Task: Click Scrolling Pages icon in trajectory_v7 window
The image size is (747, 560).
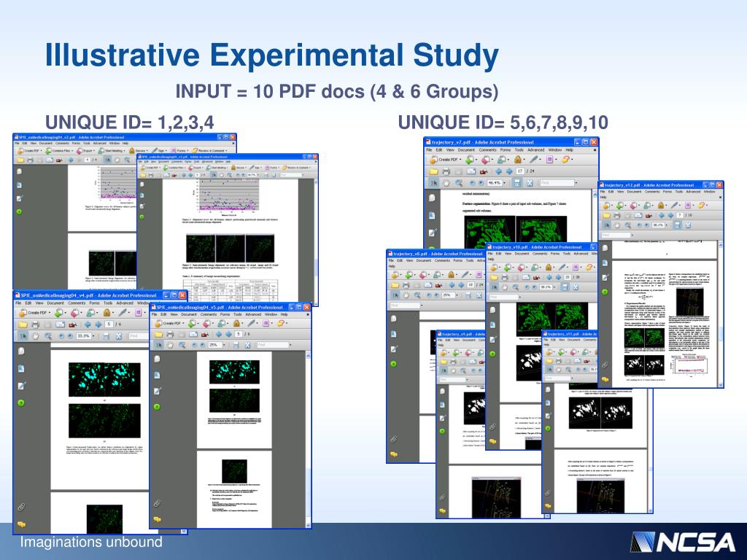Action: (x=517, y=183)
